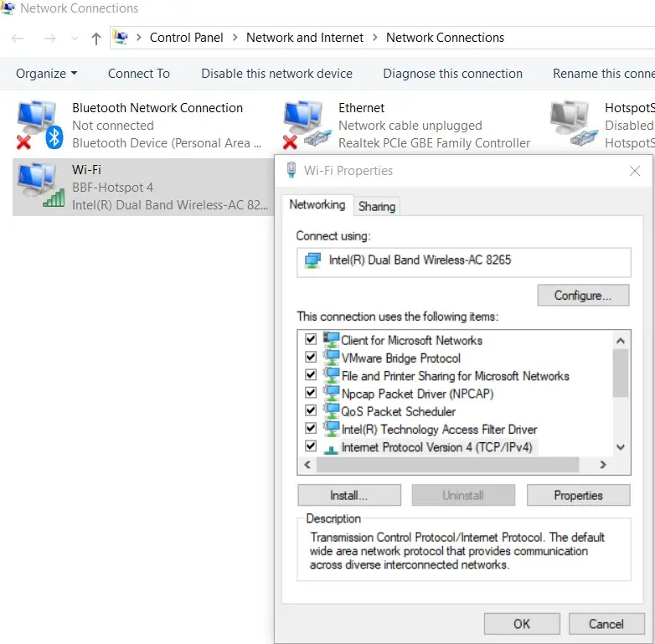Image resolution: width=655 pixels, height=644 pixels.
Task: Click the horizontal scrollbar thumb in items list
Action: point(447,465)
